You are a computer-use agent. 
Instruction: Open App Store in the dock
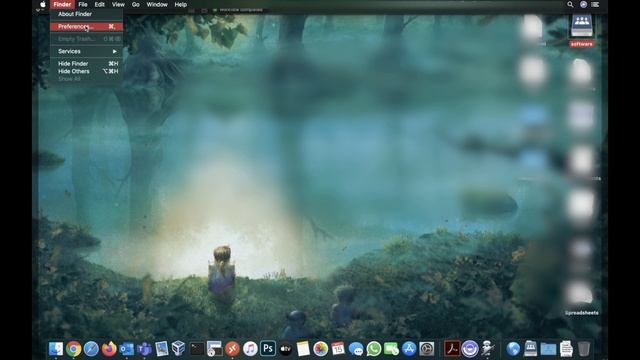(x=409, y=349)
